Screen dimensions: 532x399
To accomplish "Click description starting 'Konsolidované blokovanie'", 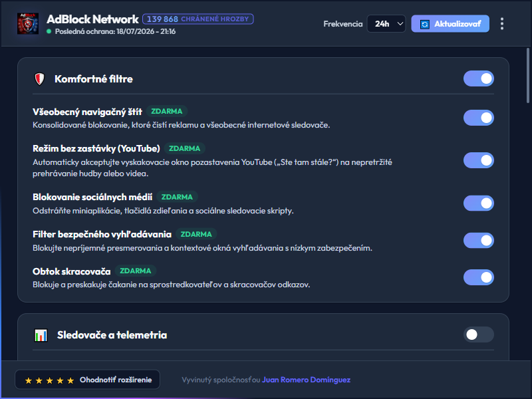I will [181, 125].
